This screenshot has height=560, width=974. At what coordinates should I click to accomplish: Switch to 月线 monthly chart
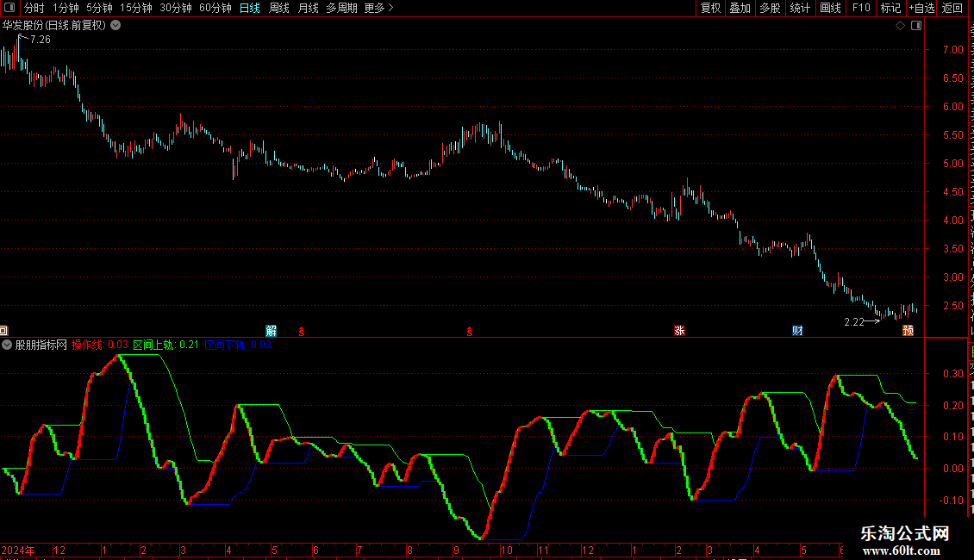point(308,8)
